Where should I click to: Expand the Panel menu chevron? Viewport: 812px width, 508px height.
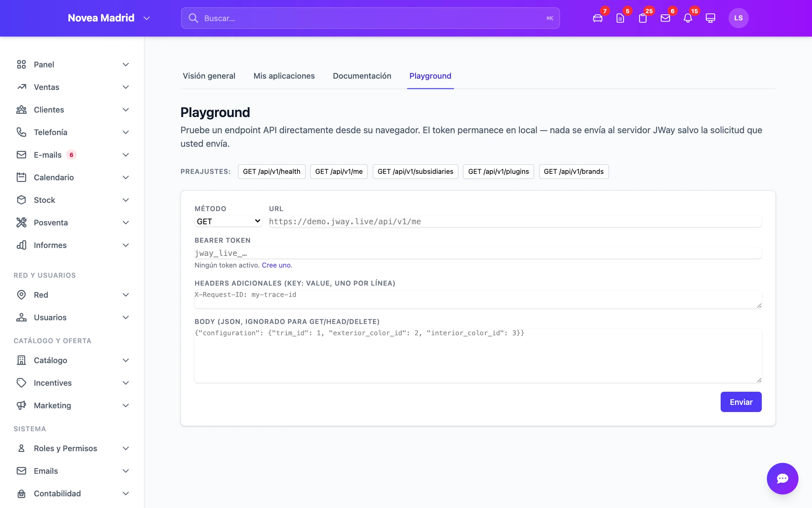click(x=126, y=64)
